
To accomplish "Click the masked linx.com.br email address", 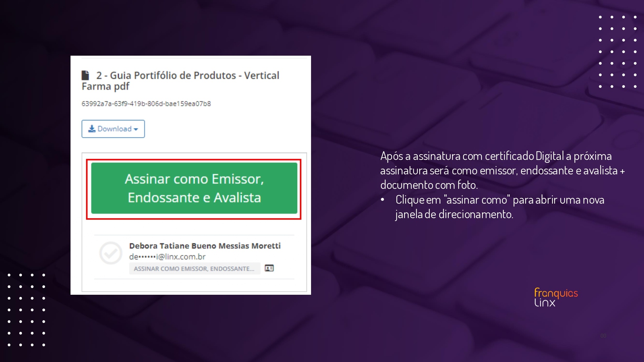I will click(x=167, y=257).
